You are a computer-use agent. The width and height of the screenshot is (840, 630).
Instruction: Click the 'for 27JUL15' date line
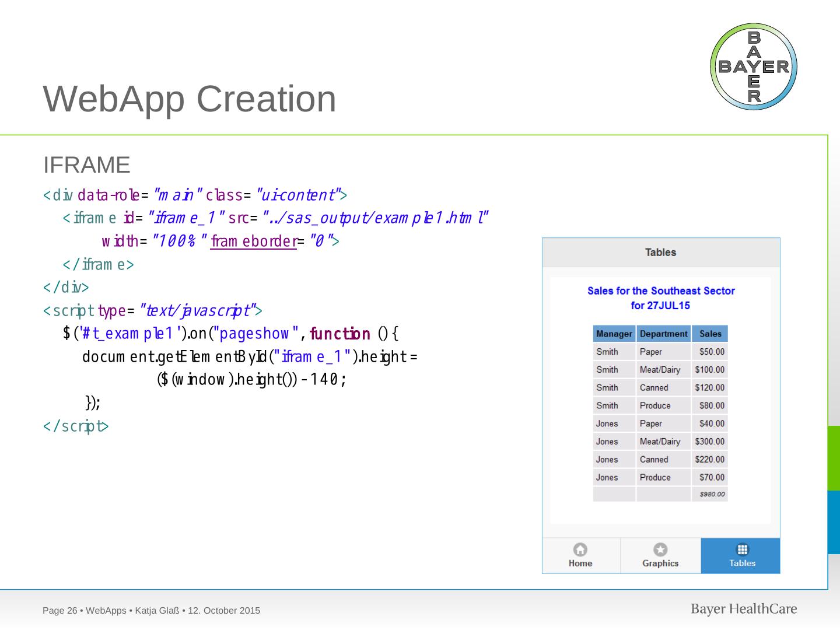(660, 306)
